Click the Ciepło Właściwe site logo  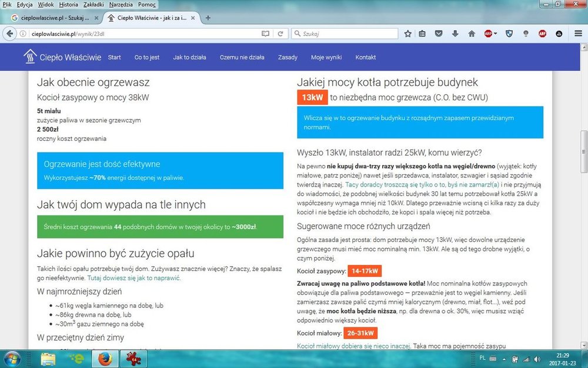[x=62, y=57]
